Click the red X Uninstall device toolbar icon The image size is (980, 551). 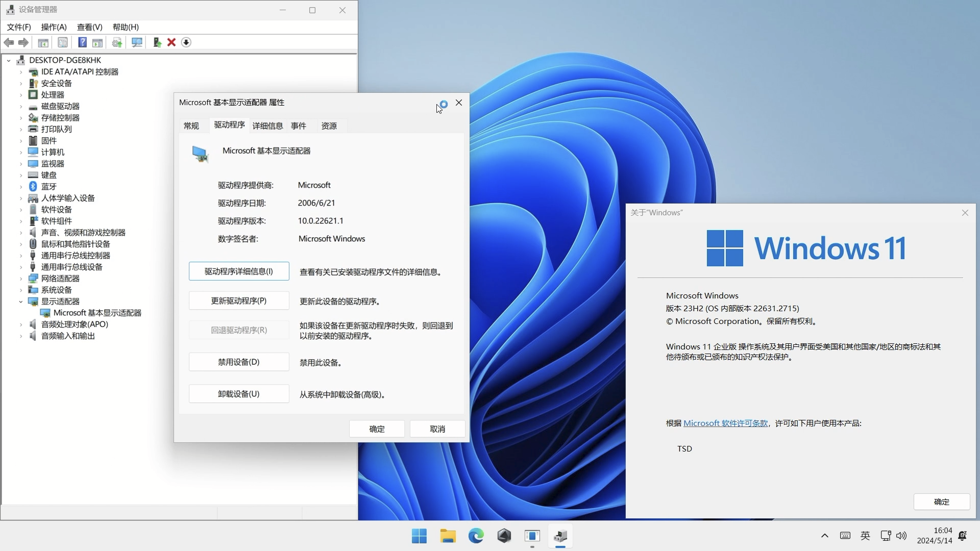click(171, 42)
